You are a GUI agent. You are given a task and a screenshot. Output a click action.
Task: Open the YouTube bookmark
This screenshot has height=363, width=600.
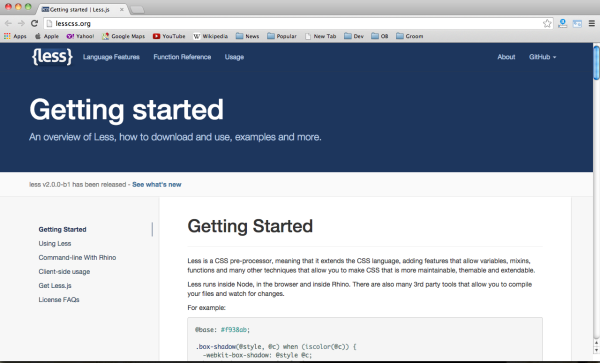click(169, 36)
